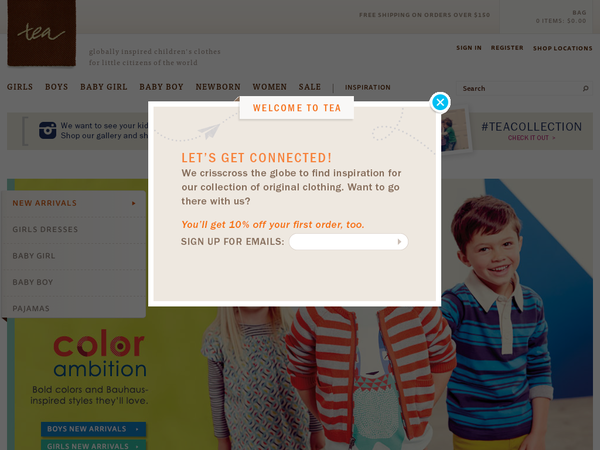
Task: Click the Instagram camera icon
Action: pos(47,130)
